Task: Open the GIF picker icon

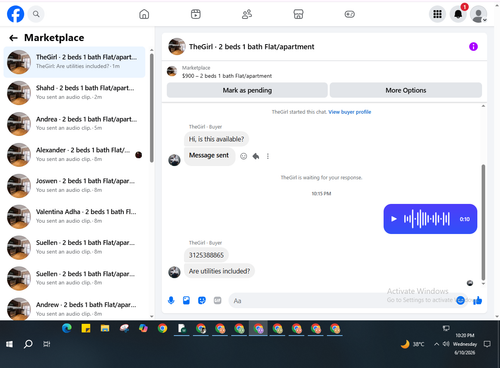Action: (217, 300)
